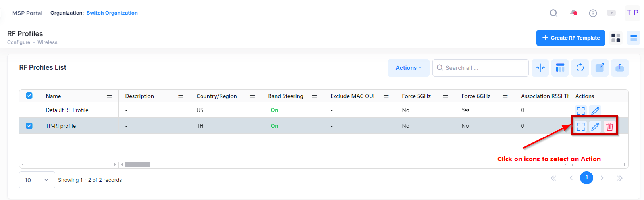Image resolution: width=644 pixels, height=200 pixels.
Task: Open the column chooser table icon
Action: coord(560,68)
